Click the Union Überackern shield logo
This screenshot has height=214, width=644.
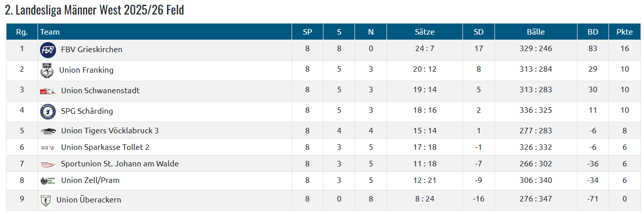46,200
